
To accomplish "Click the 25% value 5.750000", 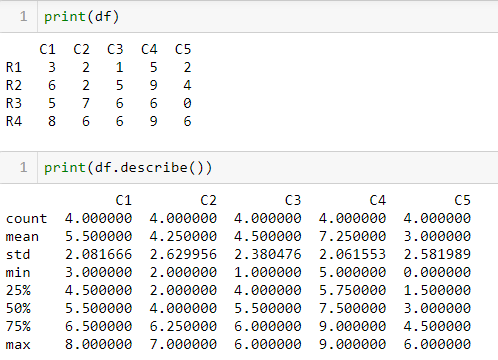I will (352, 290).
